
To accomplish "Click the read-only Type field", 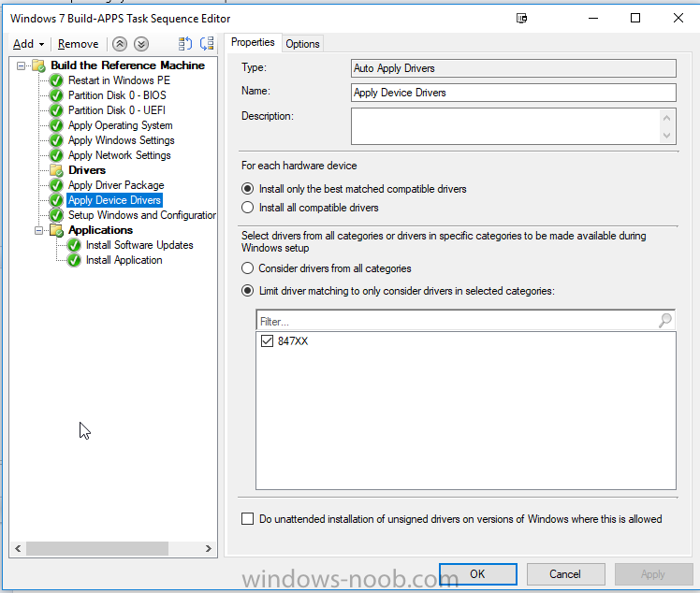I will tap(514, 68).
